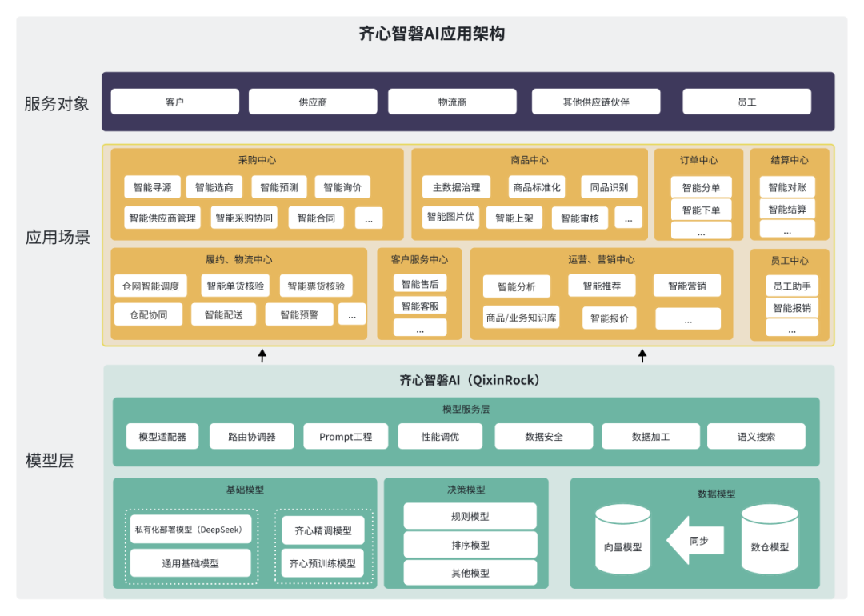Click the 智能报价 item

pyautogui.click(x=610, y=318)
